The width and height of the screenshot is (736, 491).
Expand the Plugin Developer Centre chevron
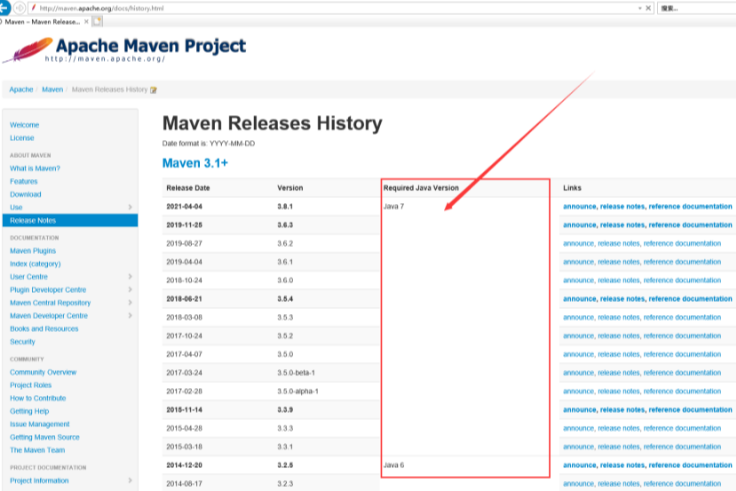[x=130, y=290]
